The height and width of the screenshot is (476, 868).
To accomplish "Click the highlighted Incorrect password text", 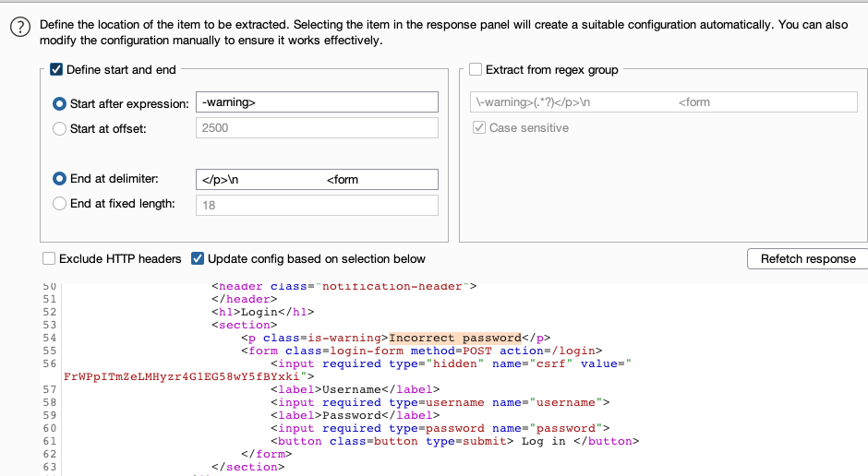I will [x=455, y=338].
